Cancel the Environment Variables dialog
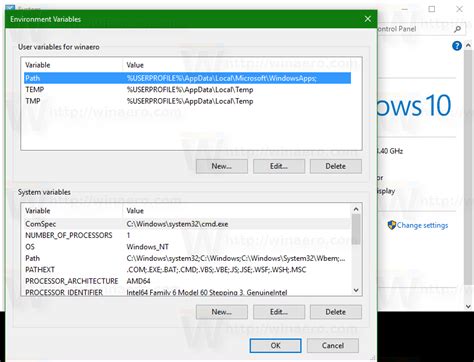Screen dimensions: 474x362 (x=333, y=346)
